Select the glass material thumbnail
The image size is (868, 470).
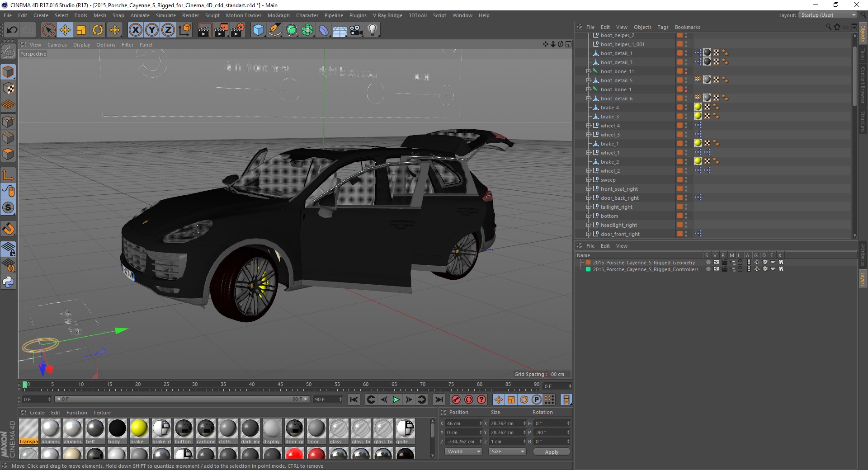[x=338, y=429]
